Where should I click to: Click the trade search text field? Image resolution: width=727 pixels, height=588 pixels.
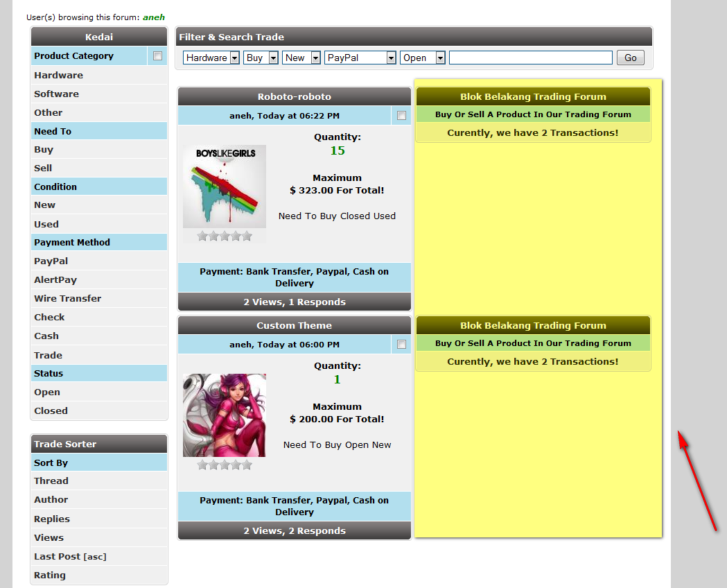(x=530, y=58)
